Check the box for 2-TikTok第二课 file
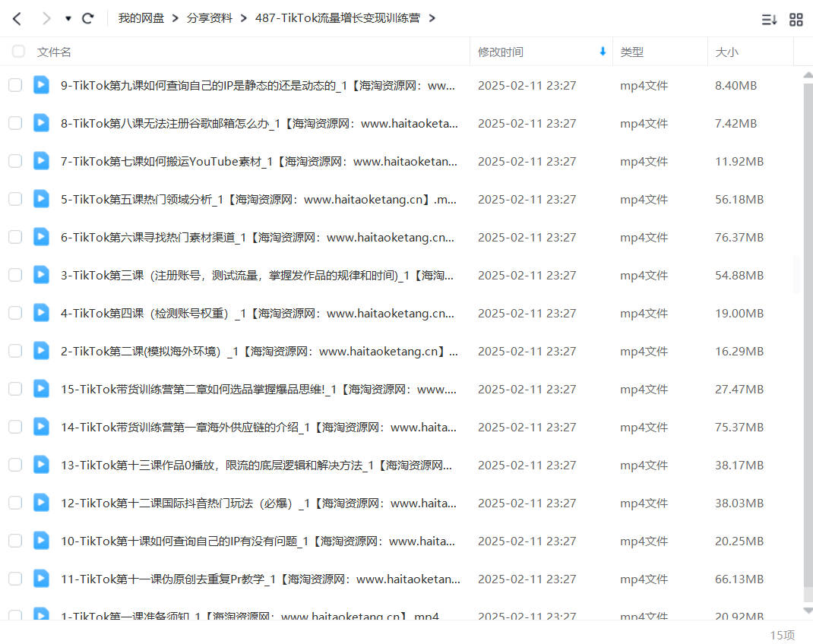This screenshot has height=644, width=813. (x=15, y=351)
